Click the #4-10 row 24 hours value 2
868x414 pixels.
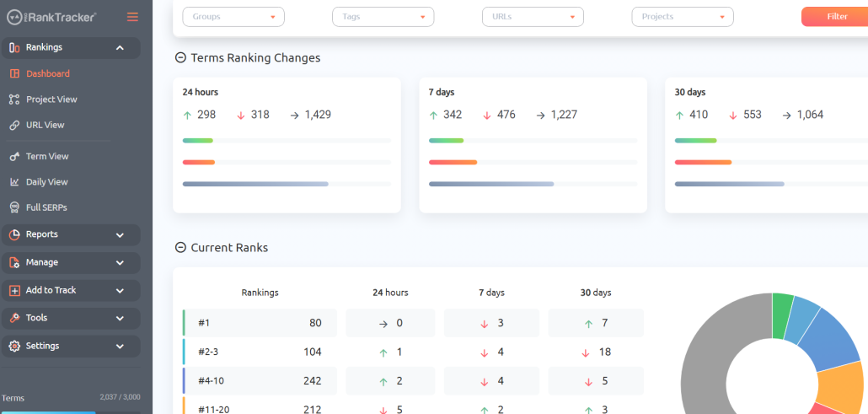pos(399,381)
